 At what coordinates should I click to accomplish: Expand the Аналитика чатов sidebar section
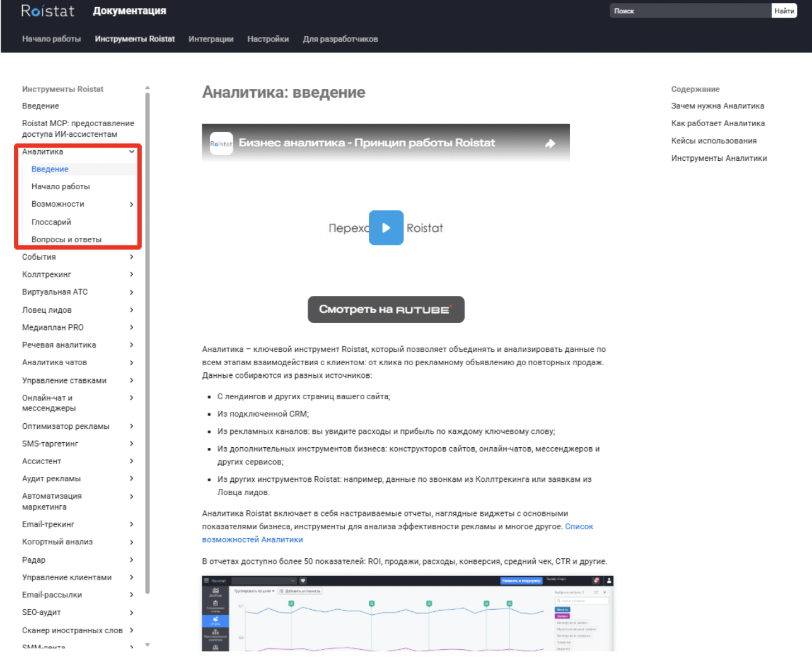(132, 363)
